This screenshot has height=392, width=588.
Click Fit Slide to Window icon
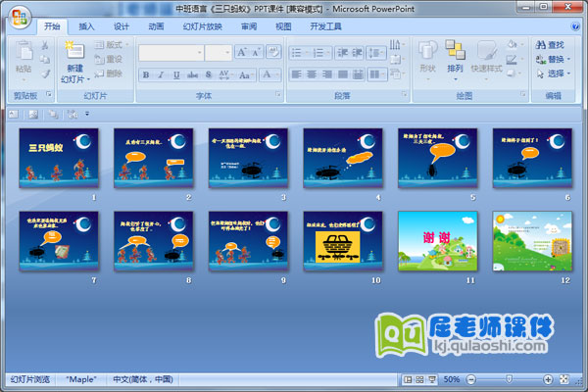tap(564, 379)
